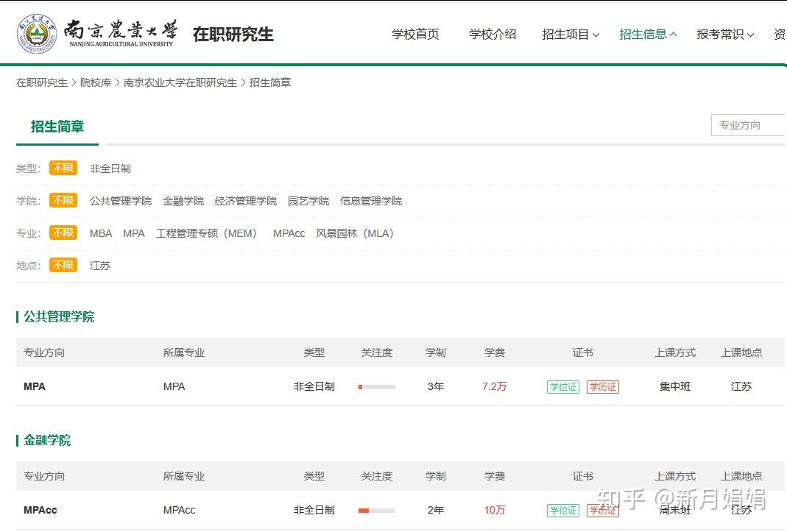Filter type by 非全日制
This screenshot has height=532, width=787.
(x=110, y=169)
